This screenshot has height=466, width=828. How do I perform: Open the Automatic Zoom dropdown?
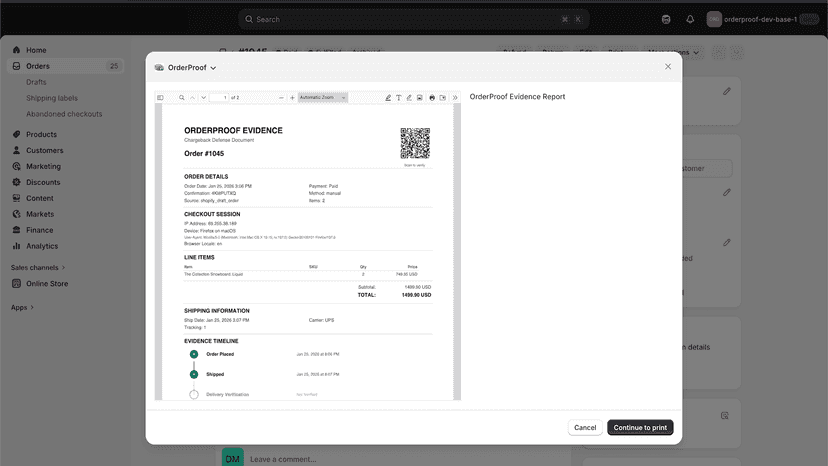point(323,98)
